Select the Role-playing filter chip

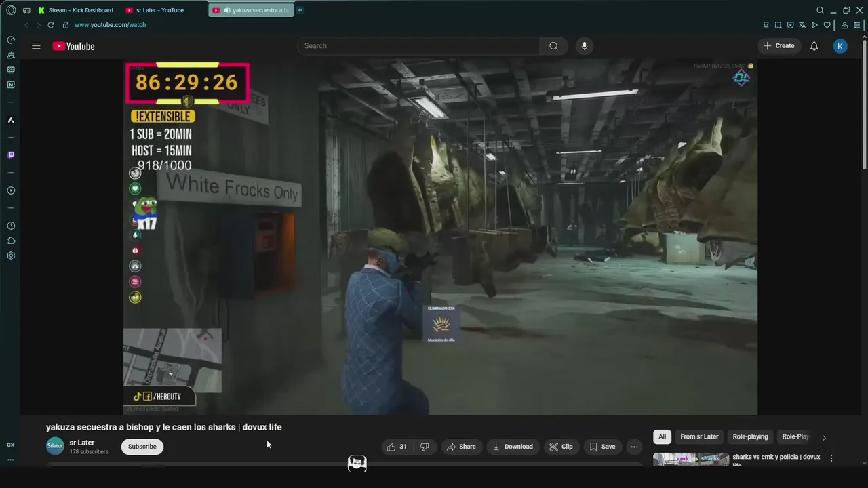[750, 437]
